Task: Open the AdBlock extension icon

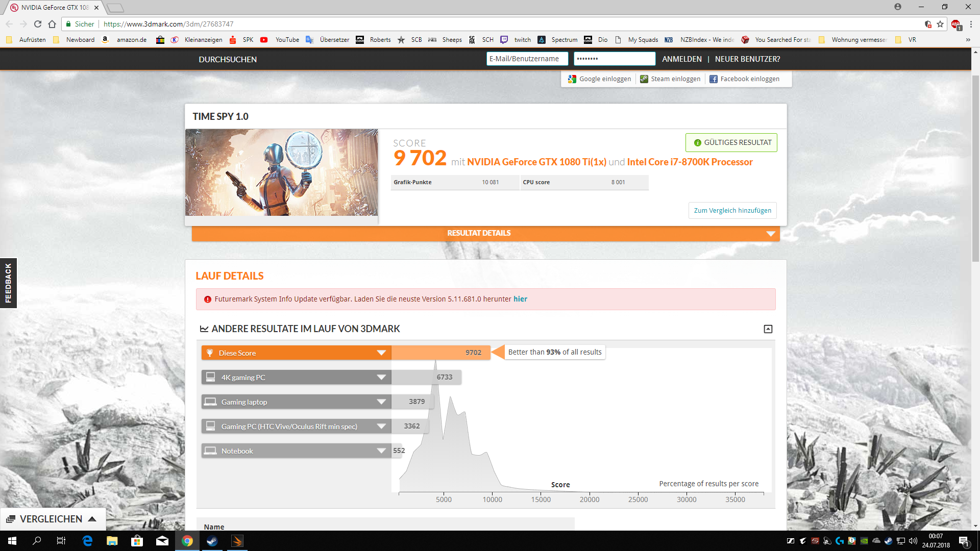Action: tap(955, 24)
